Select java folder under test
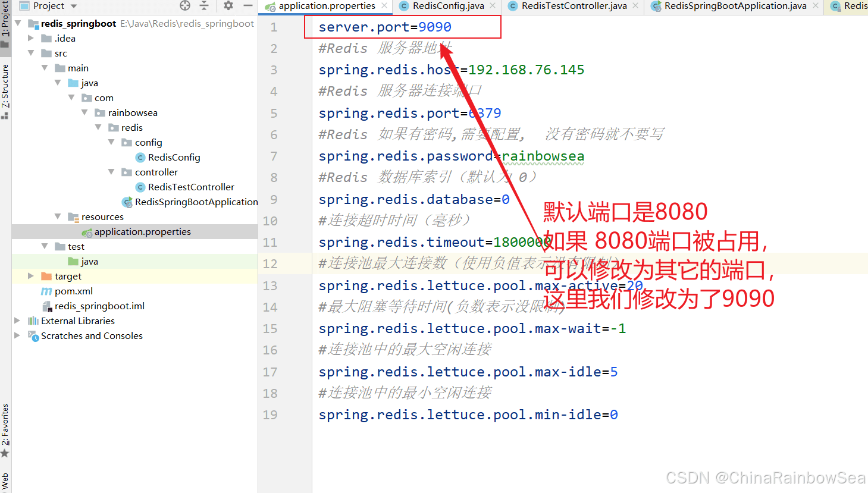 tap(89, 261)
